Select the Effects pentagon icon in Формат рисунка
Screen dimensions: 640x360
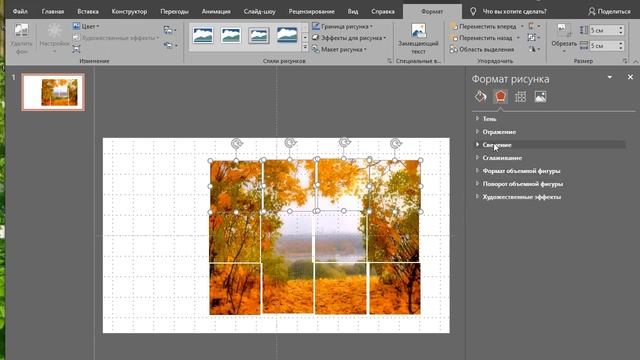(500, 97)
